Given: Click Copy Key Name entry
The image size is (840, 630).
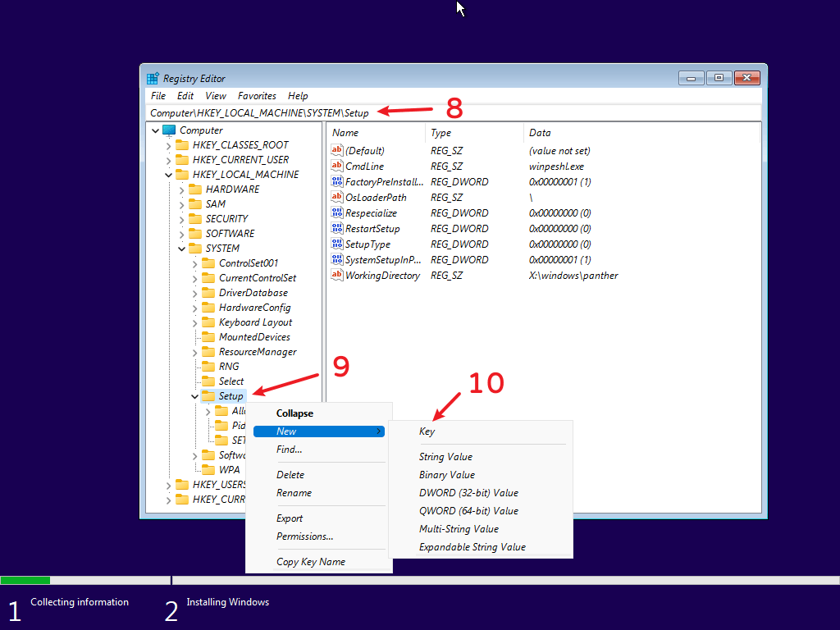Looking at the screenshot, I should coord(310,562).
